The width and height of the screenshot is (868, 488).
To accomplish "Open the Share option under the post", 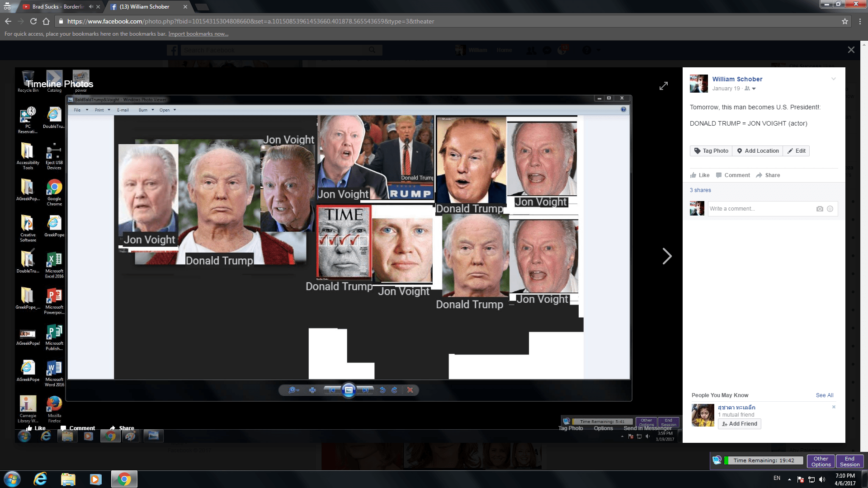I will coord(768,175).
